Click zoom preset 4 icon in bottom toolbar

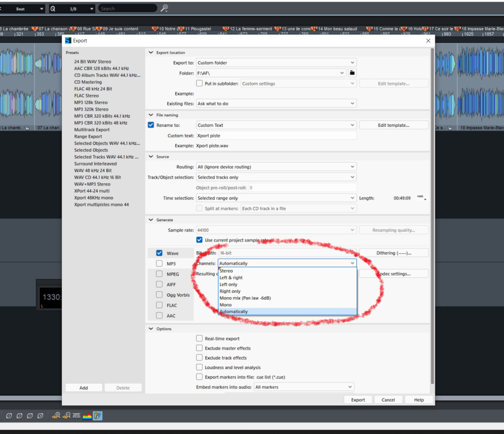[40, 416]
